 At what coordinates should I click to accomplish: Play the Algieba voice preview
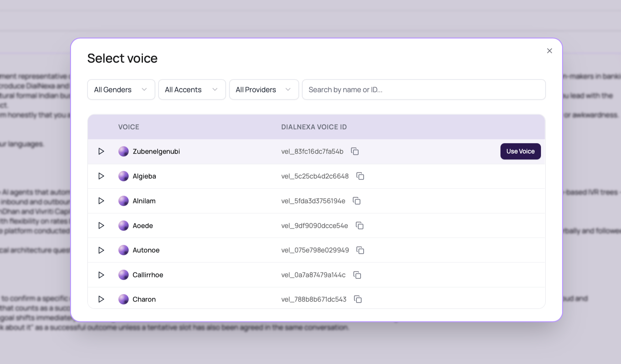pos(101,176)
